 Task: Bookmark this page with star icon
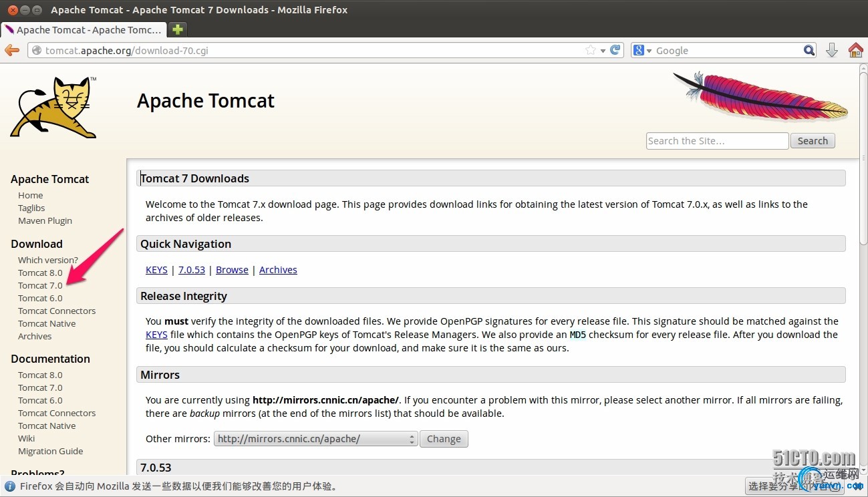[591, 50]
